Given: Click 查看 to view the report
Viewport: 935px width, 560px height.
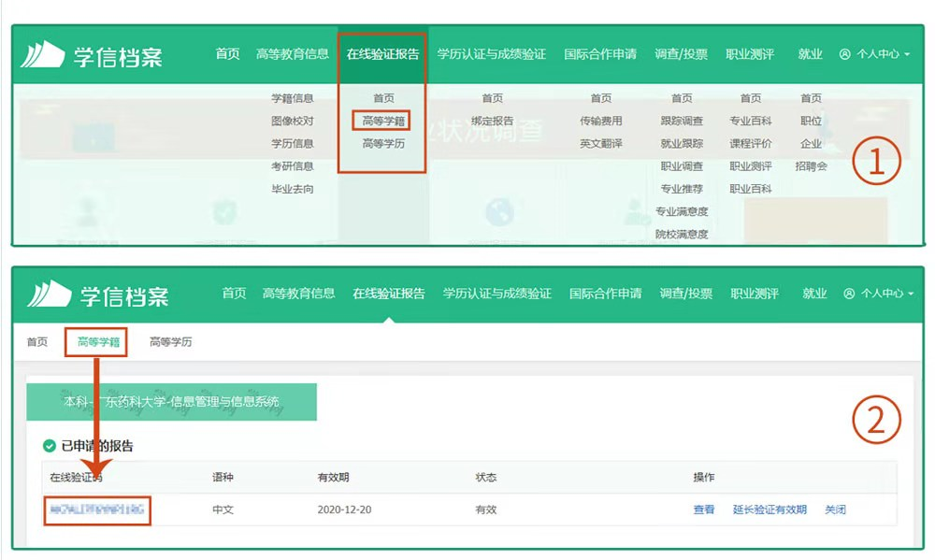Looking at the screenshot, I should click(x=703, y=510).
